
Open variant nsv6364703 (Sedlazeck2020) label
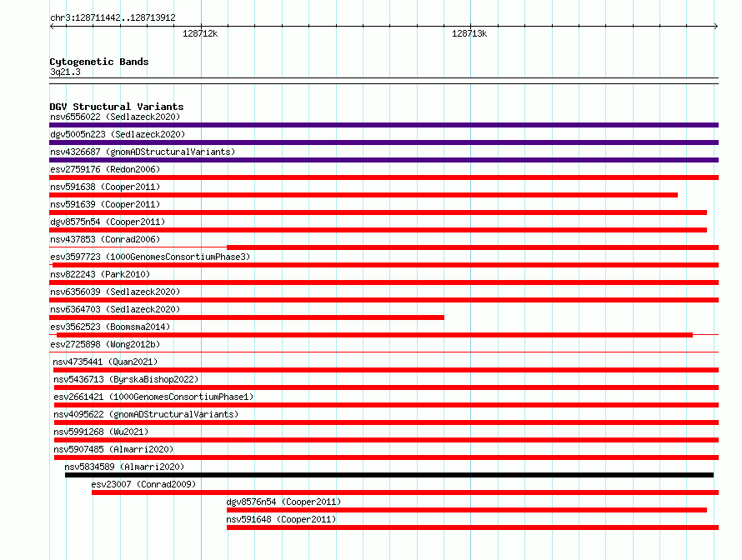click(115, 309)
